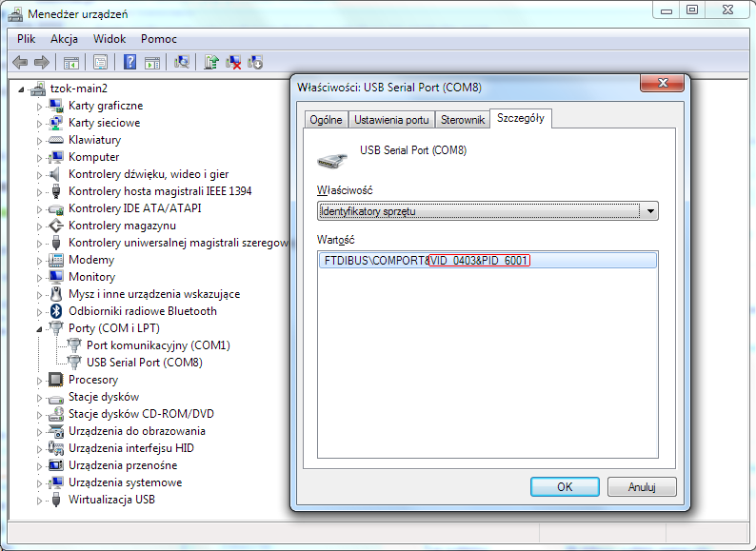Click the Uninstall device red X icon
The image size is (756, 551).
(233, 62)
